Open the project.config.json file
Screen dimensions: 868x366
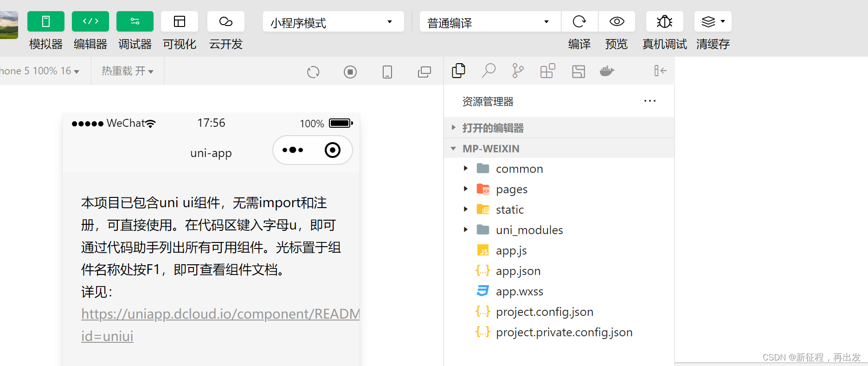point(559,312)
